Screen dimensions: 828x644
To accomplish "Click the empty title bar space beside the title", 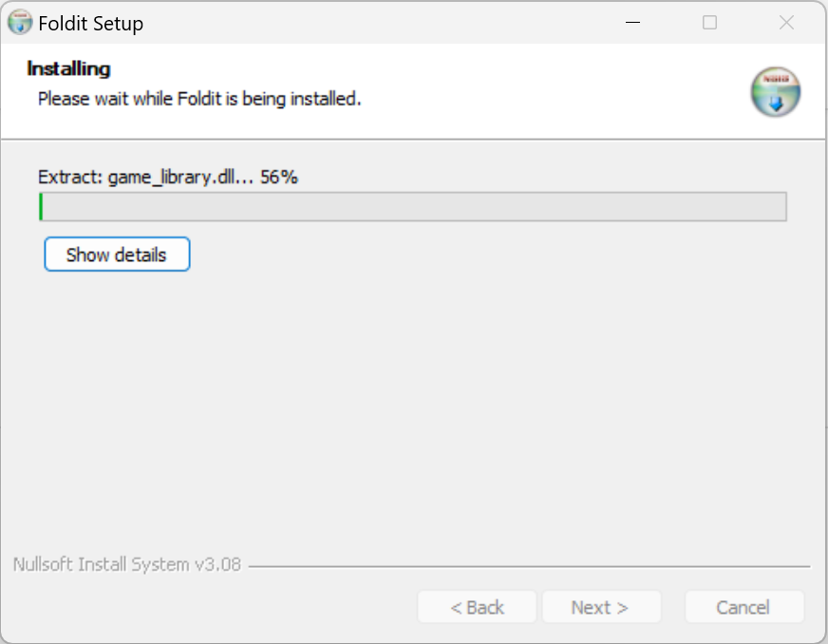I will click(380, 23).
